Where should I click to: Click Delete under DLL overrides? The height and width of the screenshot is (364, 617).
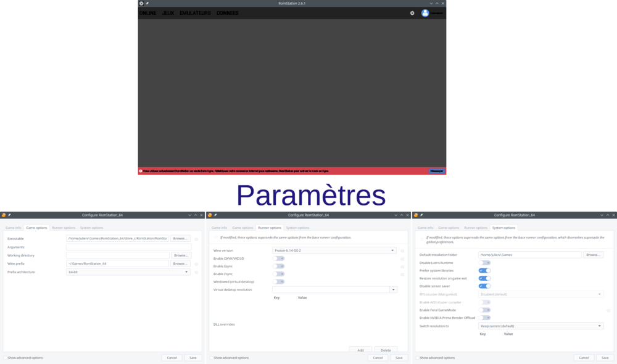[x=386, y=350]
